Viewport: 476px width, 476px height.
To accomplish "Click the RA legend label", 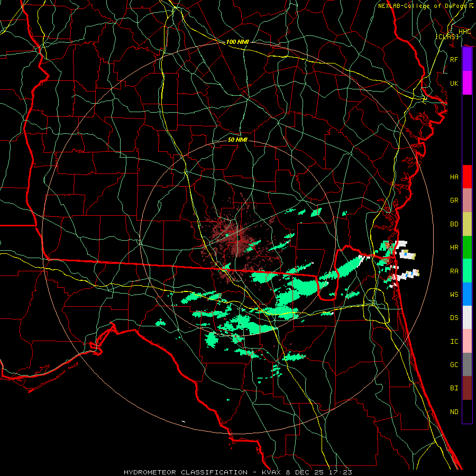I will tap(454, 271).
